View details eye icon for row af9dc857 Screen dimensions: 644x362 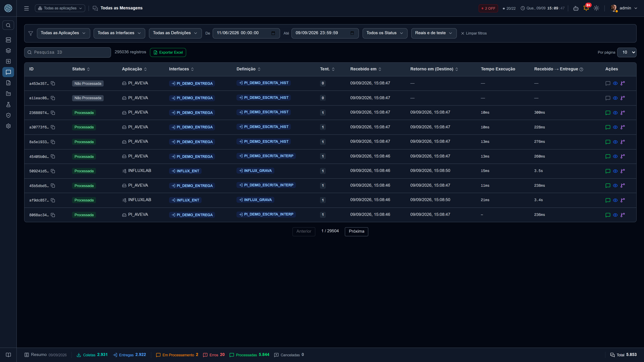(615, 200)
